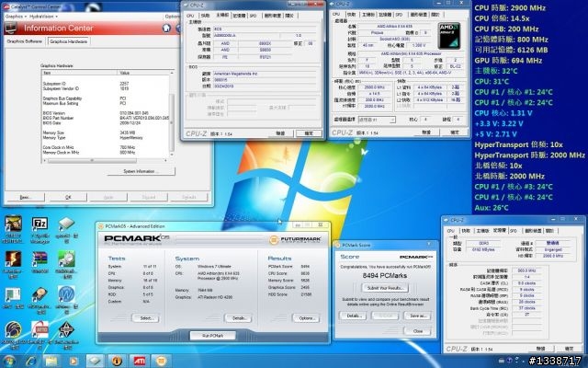Open the top-left game character desktop shortcut
The height and width of the screenshot is (368, 588).
(13, 224)
